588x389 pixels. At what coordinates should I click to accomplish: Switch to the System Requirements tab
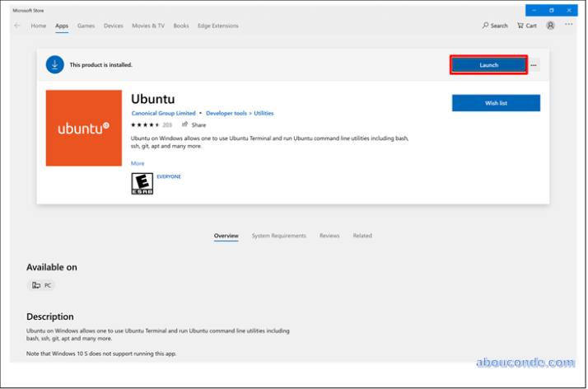coord(278,236)
